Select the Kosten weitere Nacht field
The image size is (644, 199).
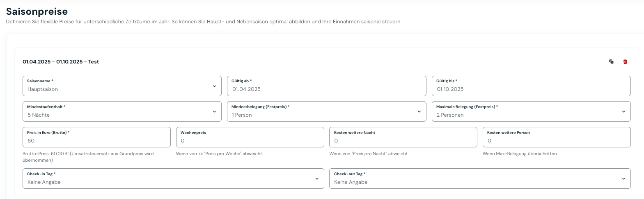(403, 140)
